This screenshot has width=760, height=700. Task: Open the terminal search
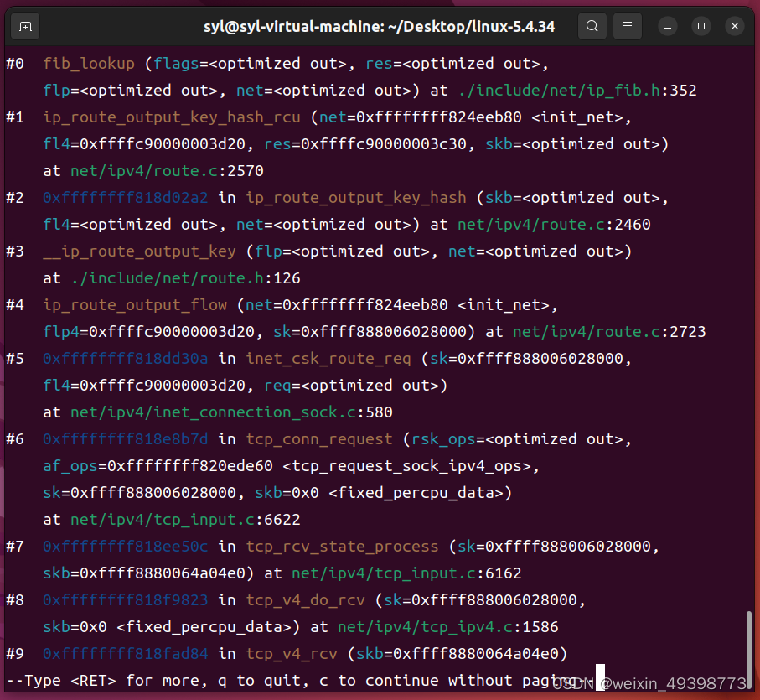pyautogui.click(x=592, y=26)
